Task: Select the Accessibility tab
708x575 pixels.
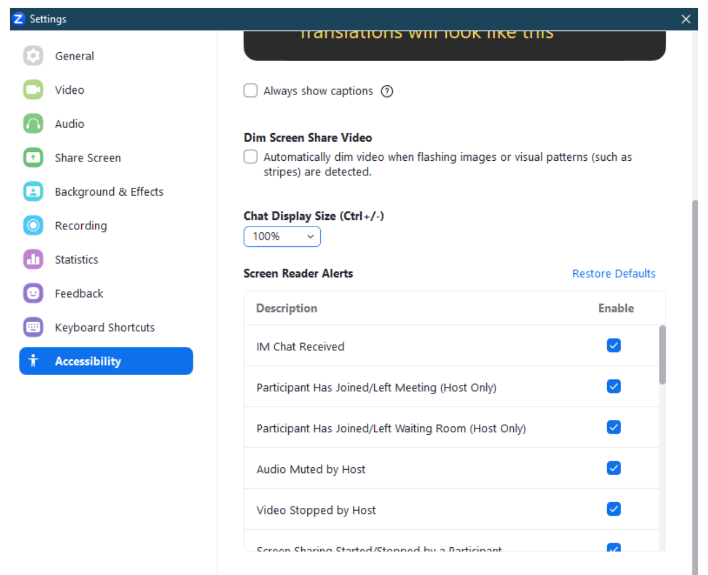Action: click(x=106, y=361)
